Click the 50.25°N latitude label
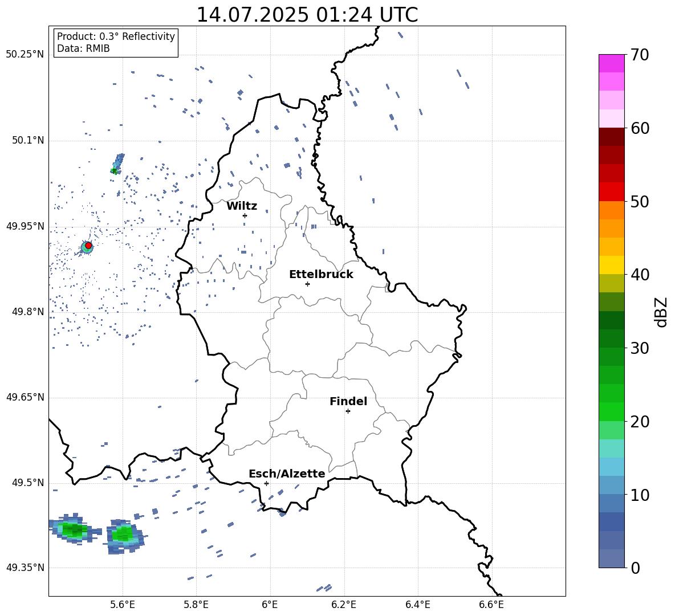 click(x=25, y=55)
